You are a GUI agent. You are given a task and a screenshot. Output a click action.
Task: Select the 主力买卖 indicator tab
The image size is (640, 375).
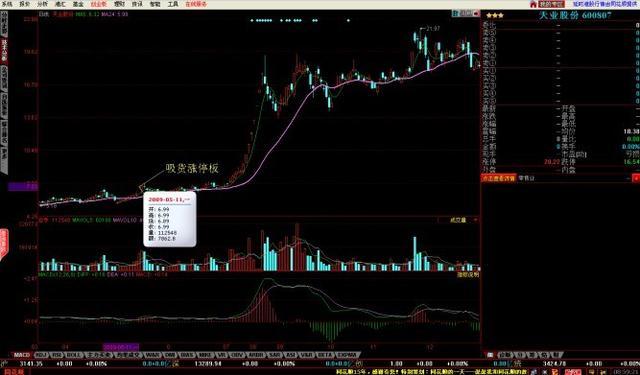(99, 355)
